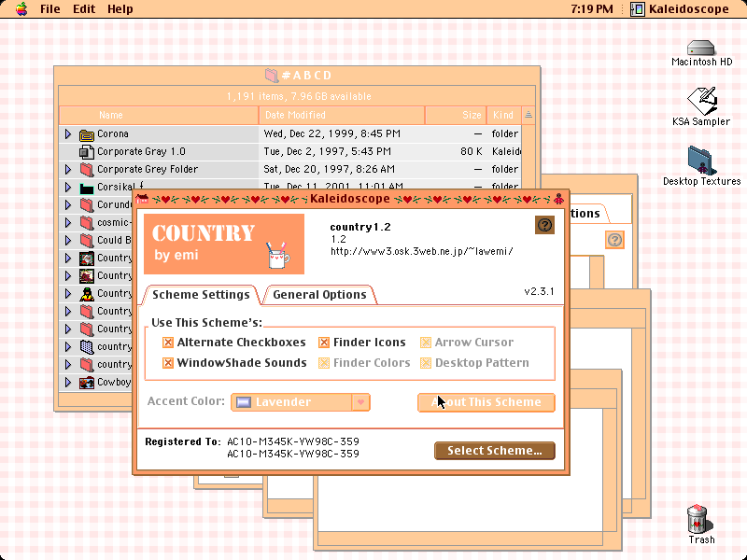
Task: Toggle the Finder Icons checkbox
Action: pyautogui.click(x=324, y=343)
